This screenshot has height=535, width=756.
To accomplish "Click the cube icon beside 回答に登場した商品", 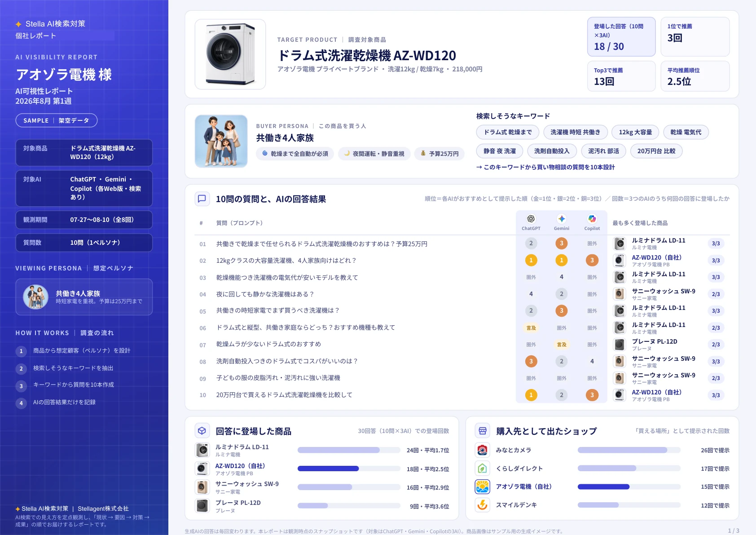I will (x=202, y=431).
